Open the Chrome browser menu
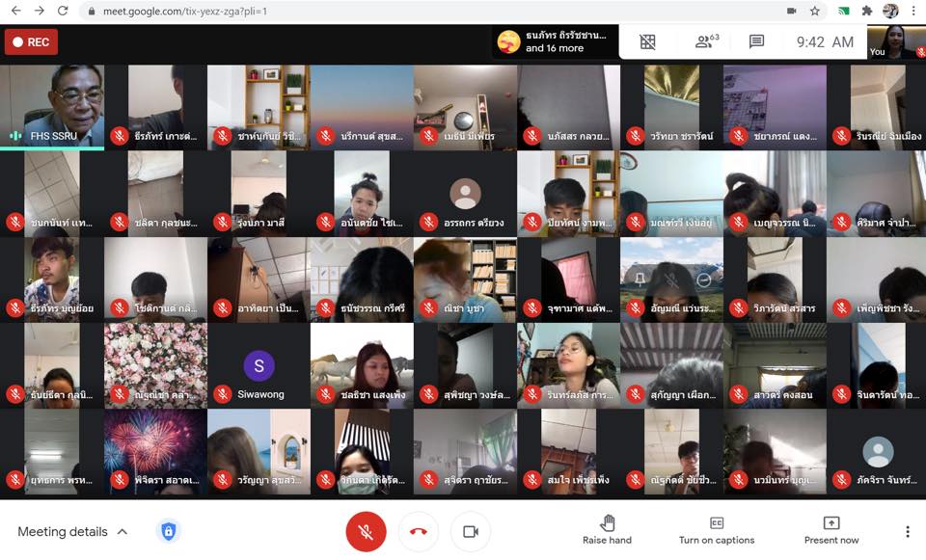The height and width of the screenshot is (560, 926). (913, 12)
